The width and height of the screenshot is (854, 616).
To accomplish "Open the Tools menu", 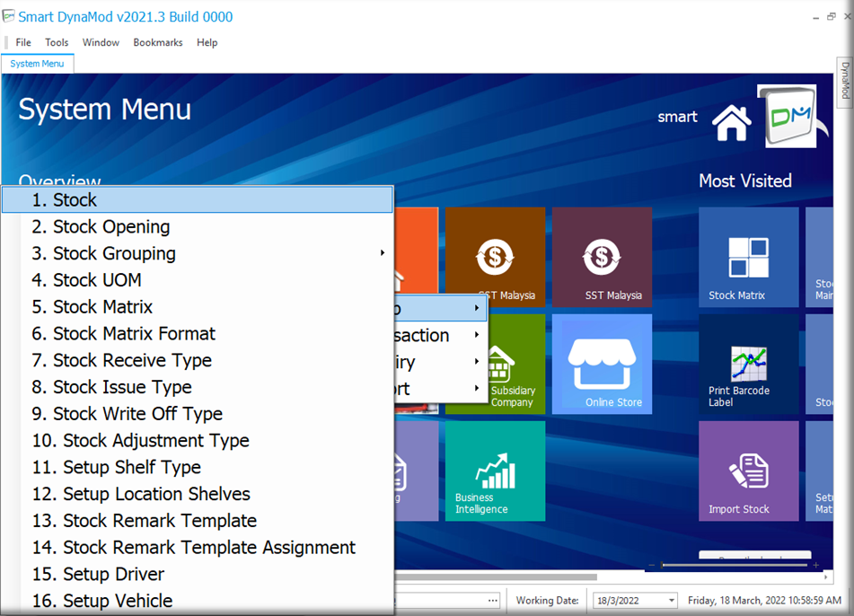I will coord(57,42).
